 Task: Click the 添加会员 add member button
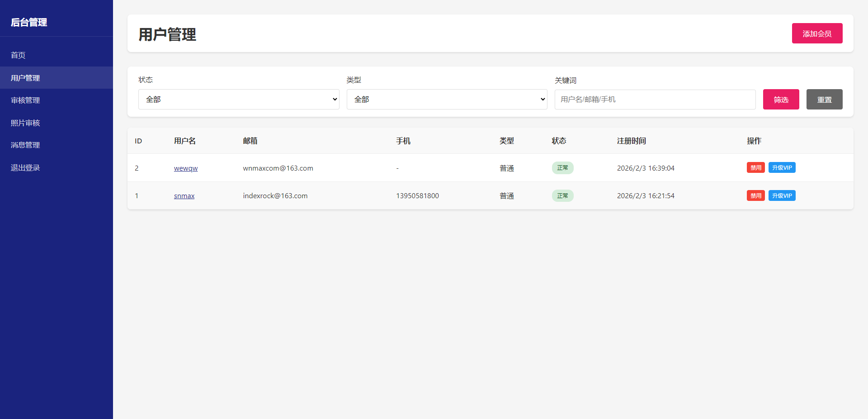[817, 33]
